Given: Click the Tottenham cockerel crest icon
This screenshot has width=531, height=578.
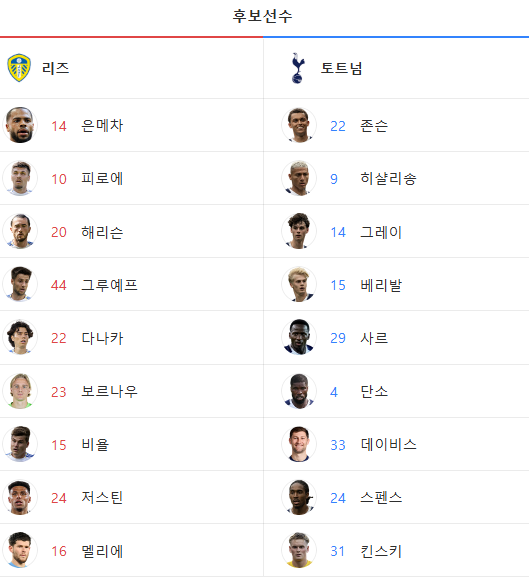Looking at the screenshot, I should click(x=298, y=68).
